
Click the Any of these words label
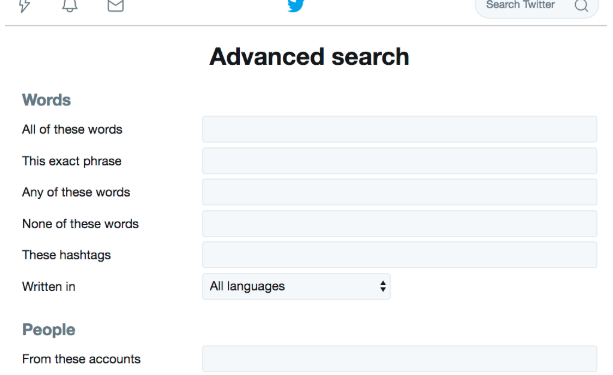76,192
